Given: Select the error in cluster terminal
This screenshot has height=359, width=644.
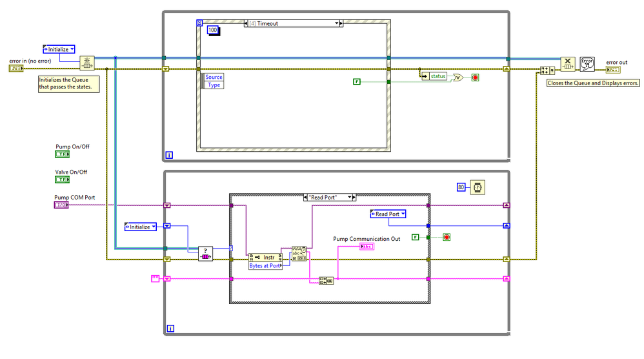Looking at the screenshot, I should point(16,68).
